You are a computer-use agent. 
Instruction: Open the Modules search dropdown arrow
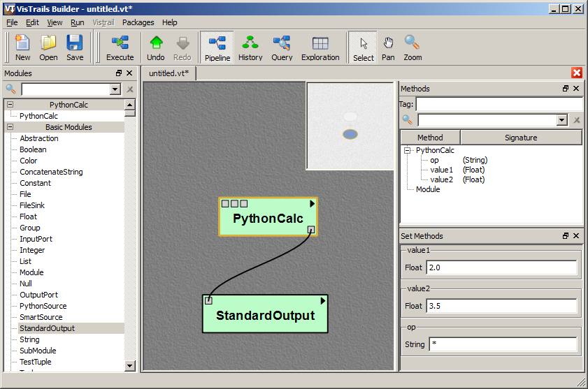click(x=115, y=89)
